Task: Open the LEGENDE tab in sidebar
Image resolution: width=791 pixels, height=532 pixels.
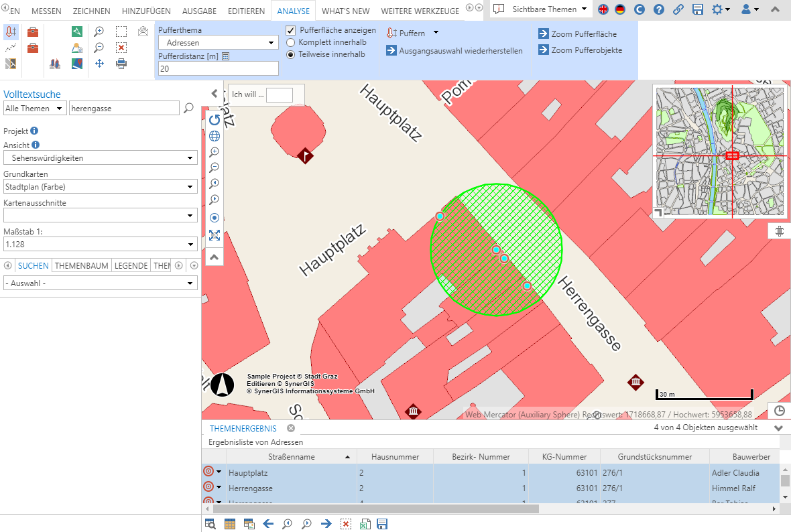Action: click(x=131, y=265)
